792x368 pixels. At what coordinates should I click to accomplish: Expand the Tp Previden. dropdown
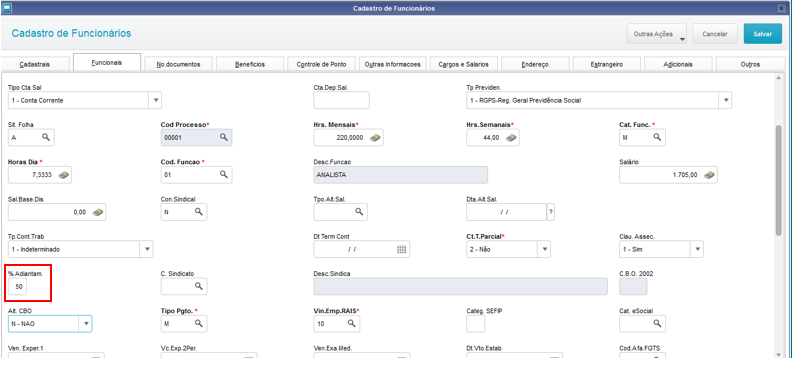click(x=726, y=100)
